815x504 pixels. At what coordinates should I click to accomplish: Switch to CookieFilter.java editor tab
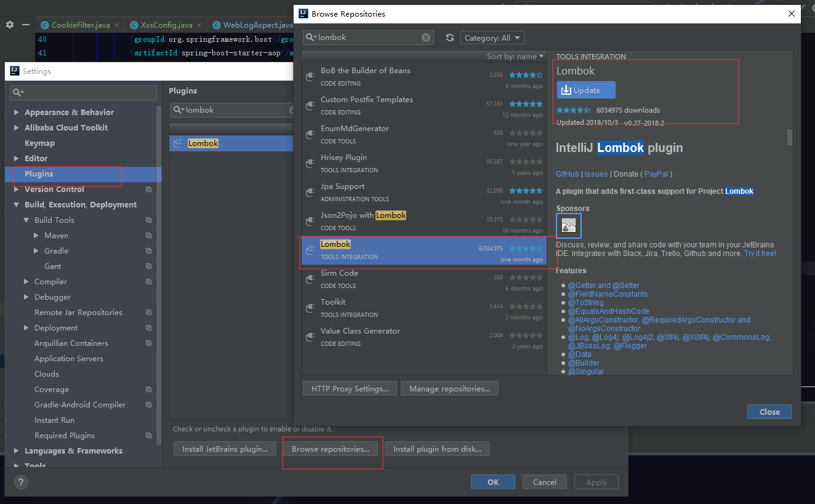click(x=80, y=25)
